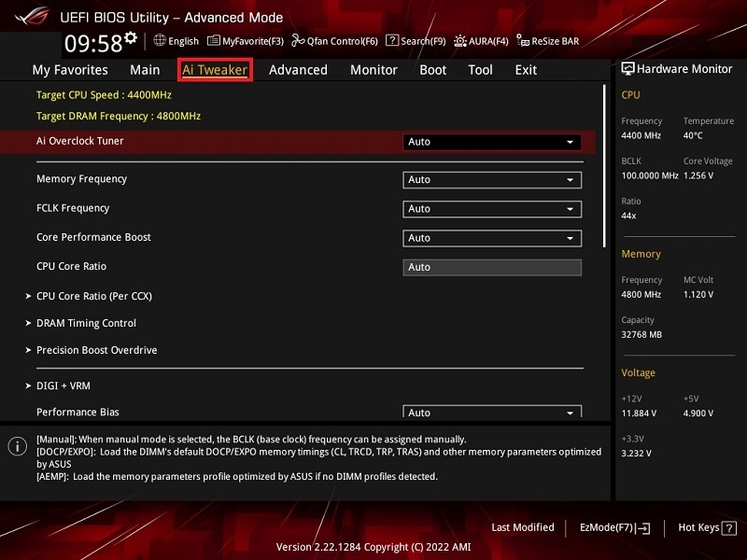Switch to EzMode(F7)
Screen dimensions: 747x560
[x=615, y=528]
